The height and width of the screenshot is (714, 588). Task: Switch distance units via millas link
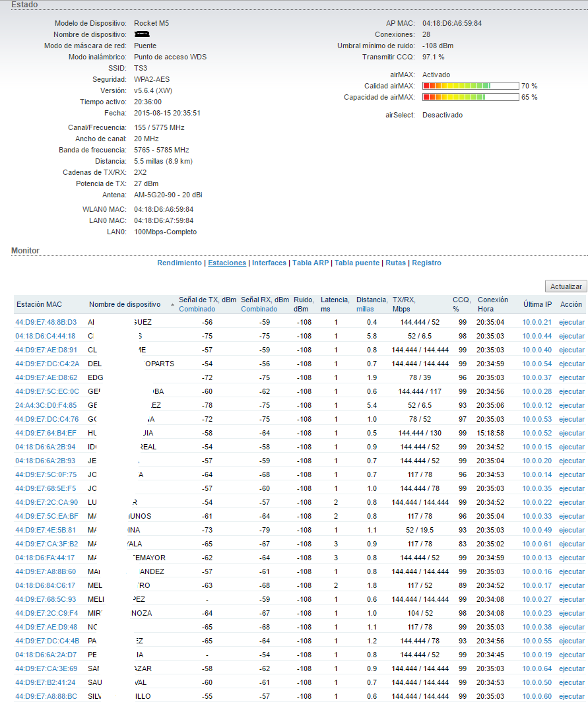point(366,309)
